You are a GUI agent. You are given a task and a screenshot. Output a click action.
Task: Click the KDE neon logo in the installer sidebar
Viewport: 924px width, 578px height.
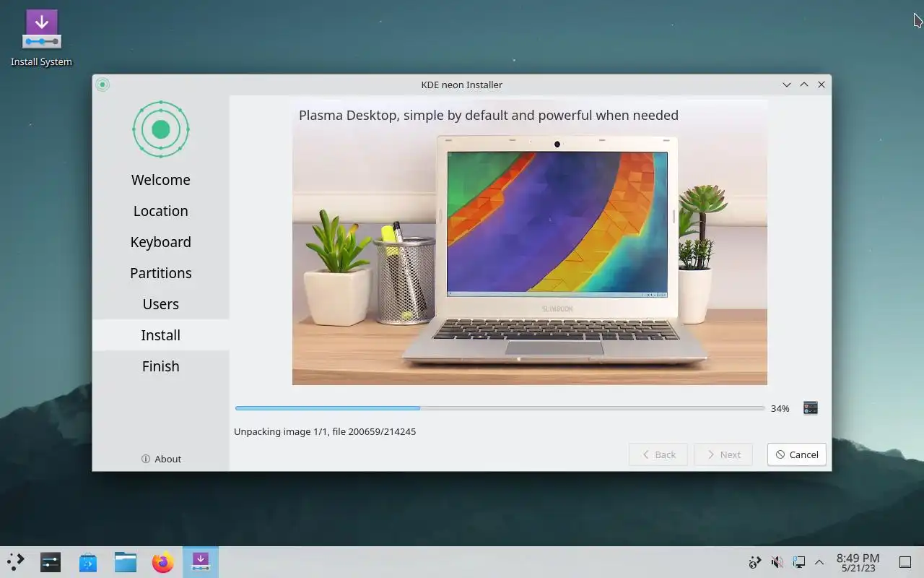161,129
